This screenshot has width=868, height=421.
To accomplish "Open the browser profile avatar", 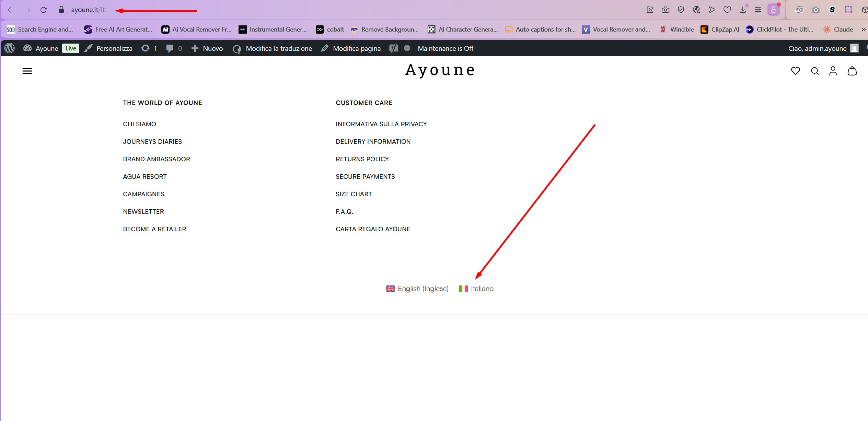I will click(x=774, y=10).
